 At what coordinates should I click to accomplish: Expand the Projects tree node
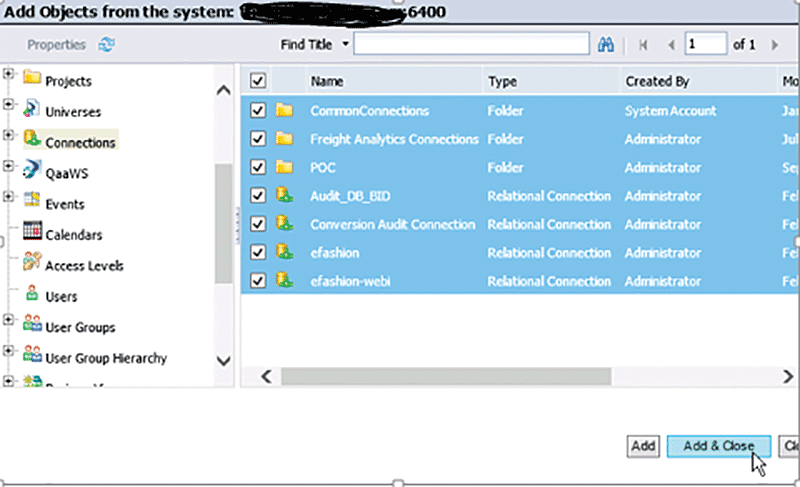tap(10, 75)
